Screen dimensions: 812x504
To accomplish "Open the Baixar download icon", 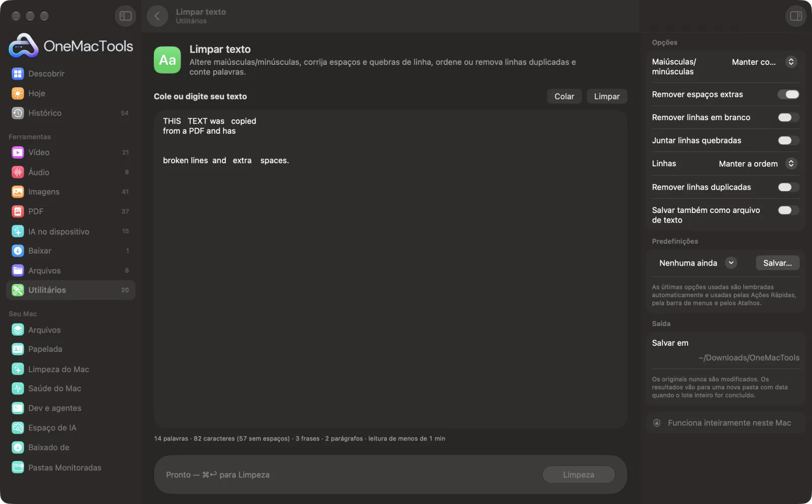I will pyautogui.click(x=18, y=251).
